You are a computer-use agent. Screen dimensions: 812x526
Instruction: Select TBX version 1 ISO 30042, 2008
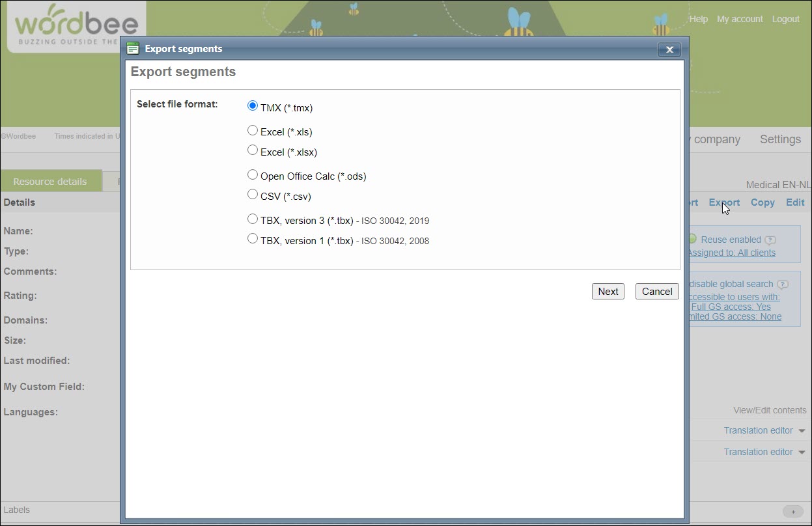tap(253, 240)
